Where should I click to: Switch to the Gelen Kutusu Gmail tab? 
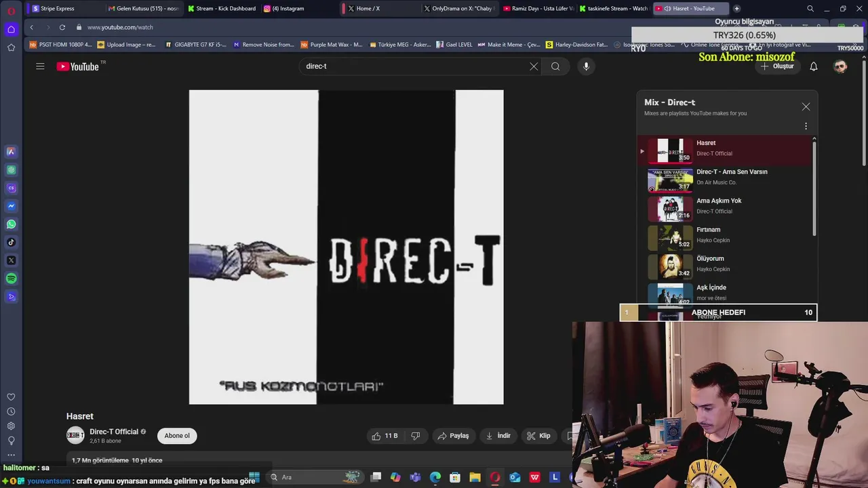click(142, 8)
